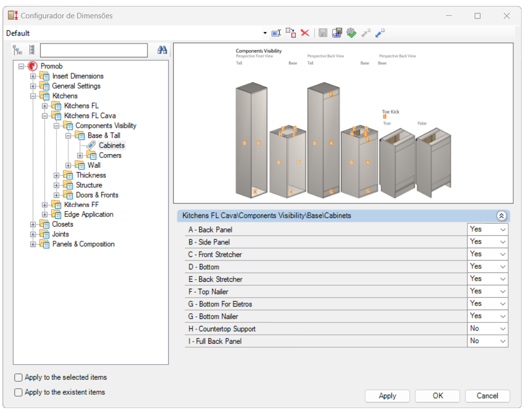Click the folder icon beside General Settings
This screenshot has height=416, width=532.
45,86
